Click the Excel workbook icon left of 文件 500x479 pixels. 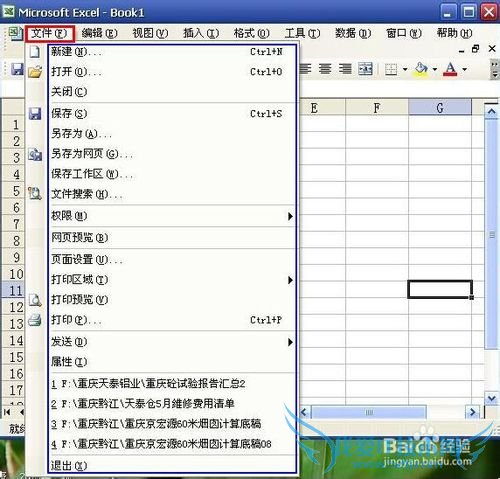point(15,33)
